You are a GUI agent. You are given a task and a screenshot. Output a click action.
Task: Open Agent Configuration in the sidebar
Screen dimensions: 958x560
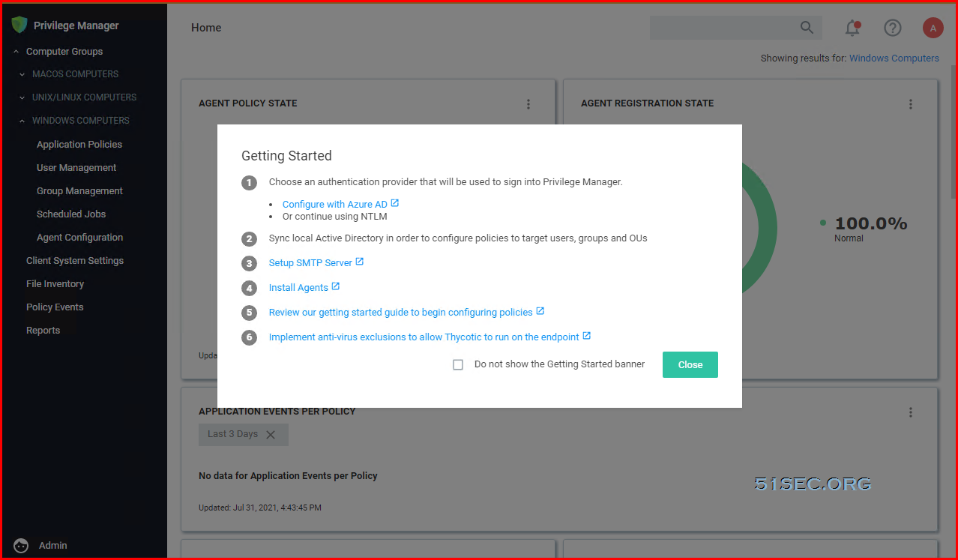click(79, 238)
